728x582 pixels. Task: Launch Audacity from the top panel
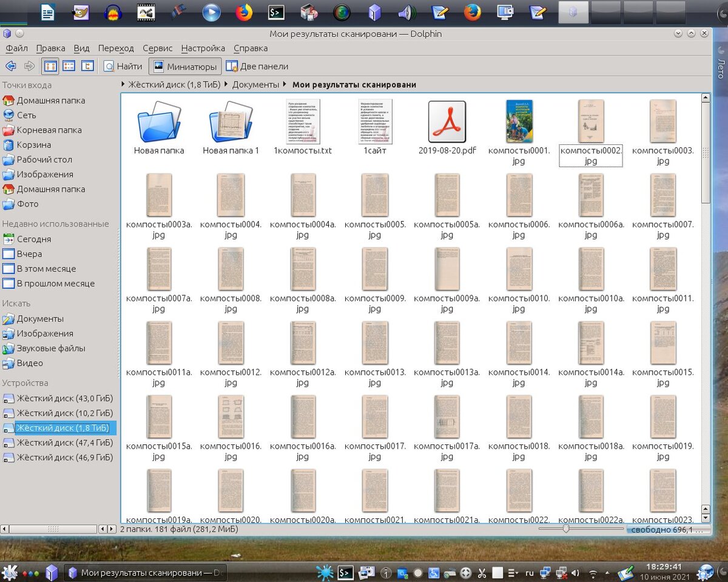(113, 12)
